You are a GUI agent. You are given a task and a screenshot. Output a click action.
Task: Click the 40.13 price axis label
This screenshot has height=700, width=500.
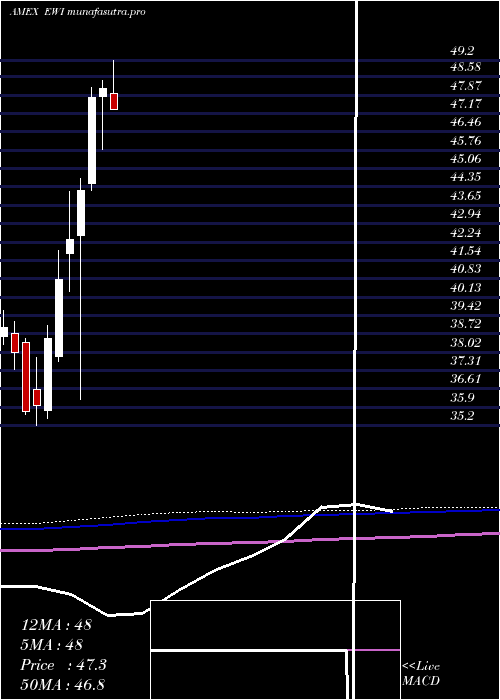click(465, 288)
